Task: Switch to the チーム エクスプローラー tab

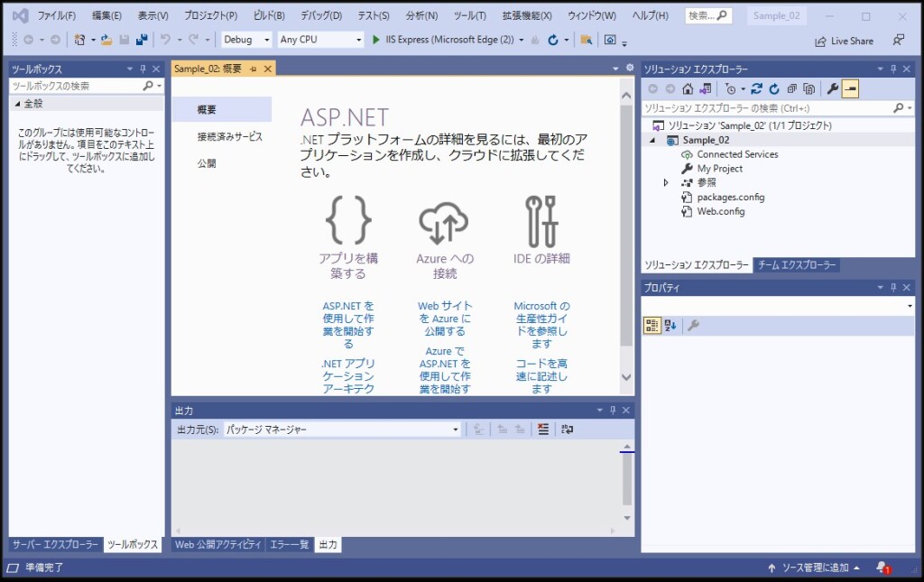Action: tap(797, 265)
